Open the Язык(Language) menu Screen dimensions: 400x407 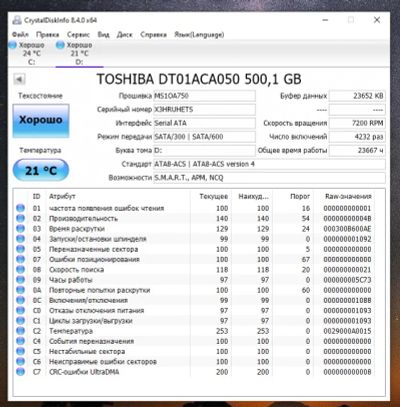click(199, 35)
